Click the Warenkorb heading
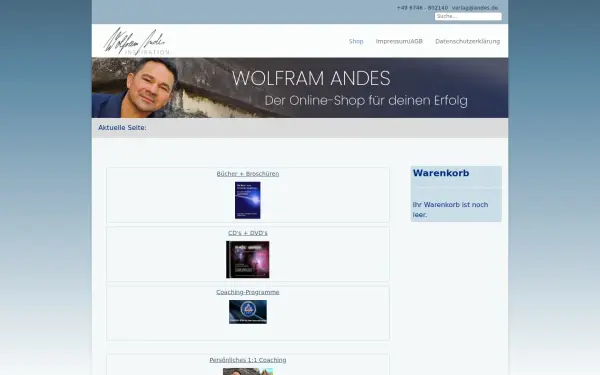This screenshot has width=600, height=375. (x=441, y=173)
